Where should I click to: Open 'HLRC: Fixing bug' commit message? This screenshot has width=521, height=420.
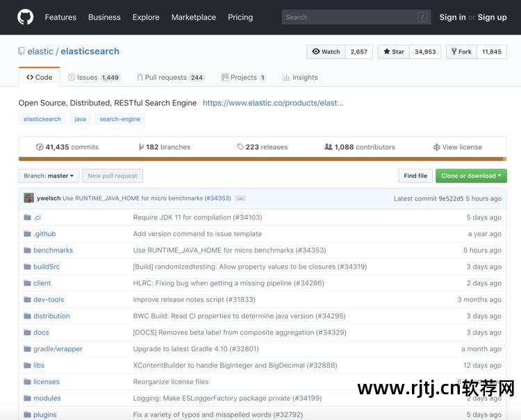(229, 283)
